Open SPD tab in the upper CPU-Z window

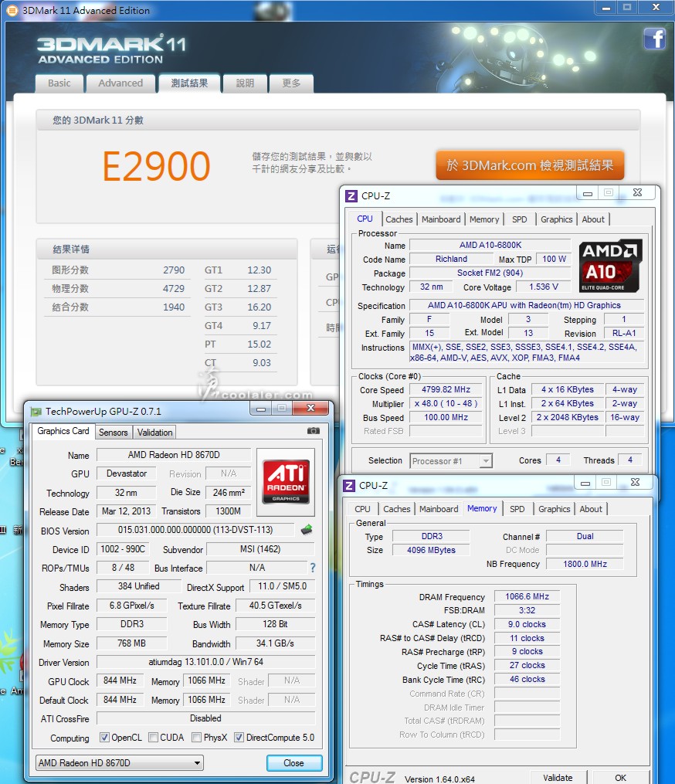(x=520, y=219)
